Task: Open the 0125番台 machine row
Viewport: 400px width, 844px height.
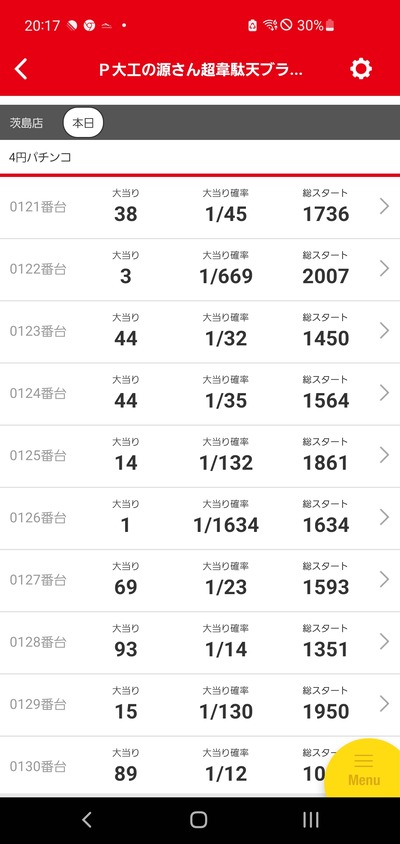Action: pyautogui.click(x=200, y=456)
